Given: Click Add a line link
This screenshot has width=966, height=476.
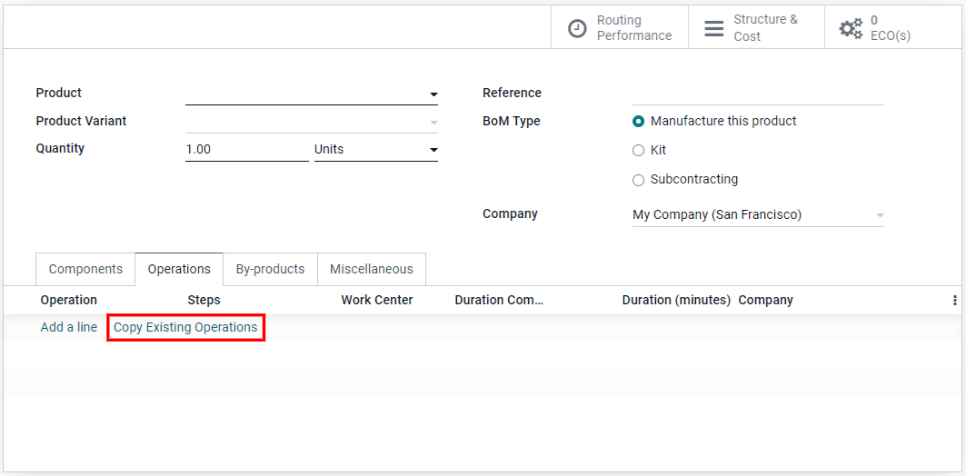Looking at the screenshot, I should pos(69,327).
